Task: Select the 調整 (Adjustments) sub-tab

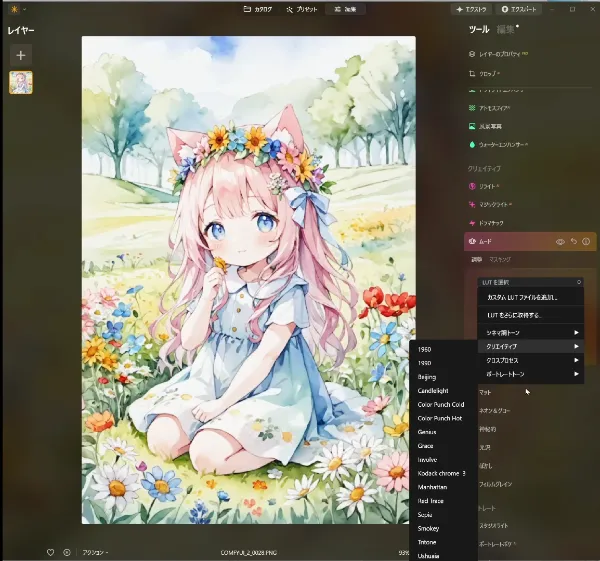Action: tap(476, 259)
